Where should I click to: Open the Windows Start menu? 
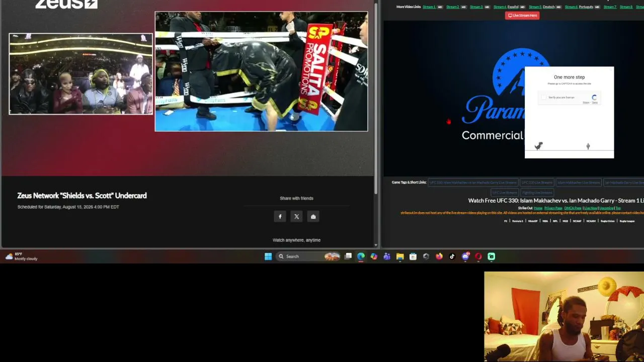tap(268, 256)
